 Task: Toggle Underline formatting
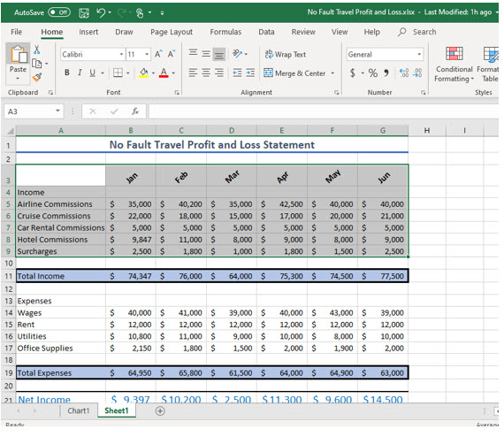93,73
